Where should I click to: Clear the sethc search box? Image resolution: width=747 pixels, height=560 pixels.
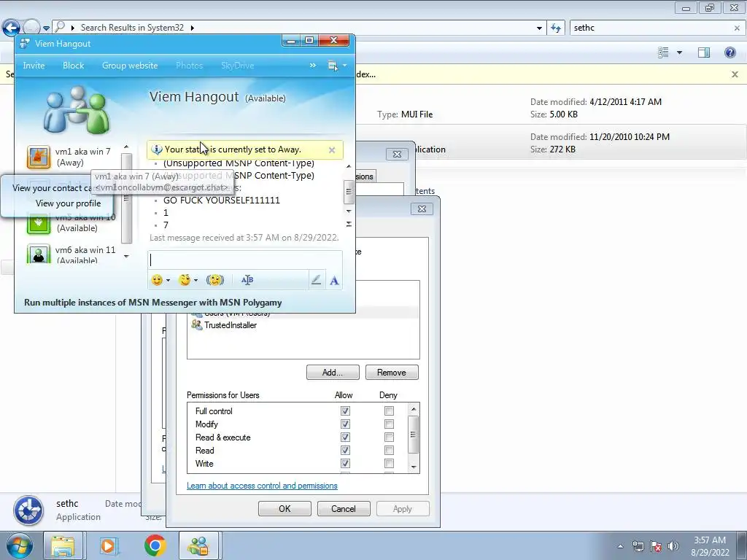point(737,28)
